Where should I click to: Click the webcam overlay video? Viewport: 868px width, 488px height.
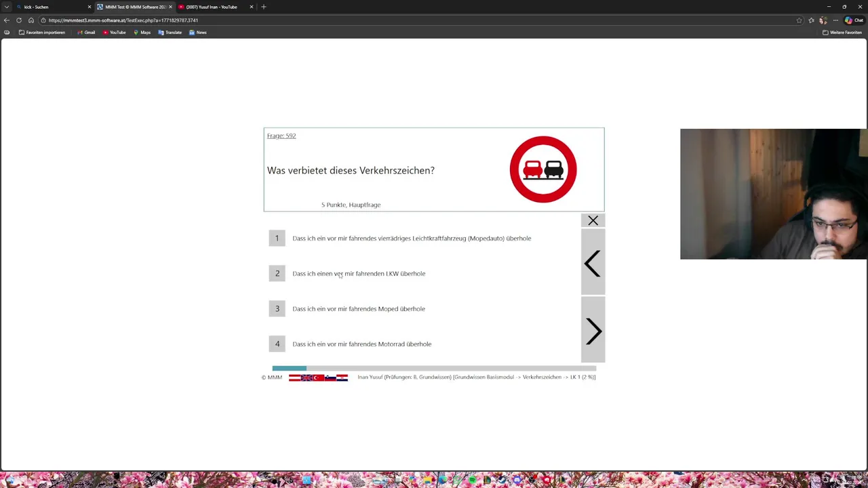click(x=774, y=194)
